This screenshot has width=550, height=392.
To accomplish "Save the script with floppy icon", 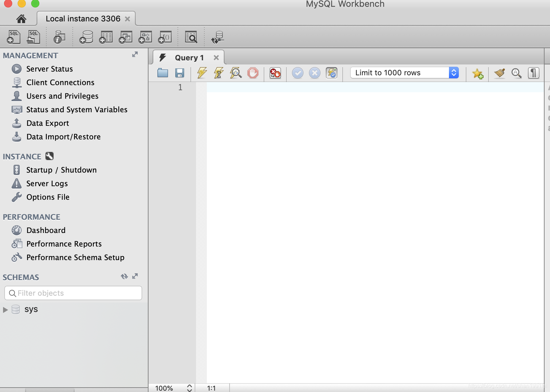I will [180, 73].
